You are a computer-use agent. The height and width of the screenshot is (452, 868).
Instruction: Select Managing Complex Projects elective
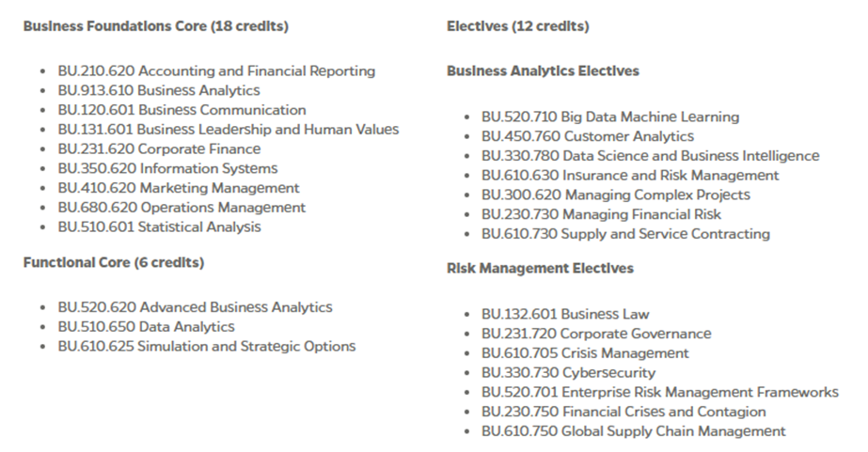(x=616, y=195)
